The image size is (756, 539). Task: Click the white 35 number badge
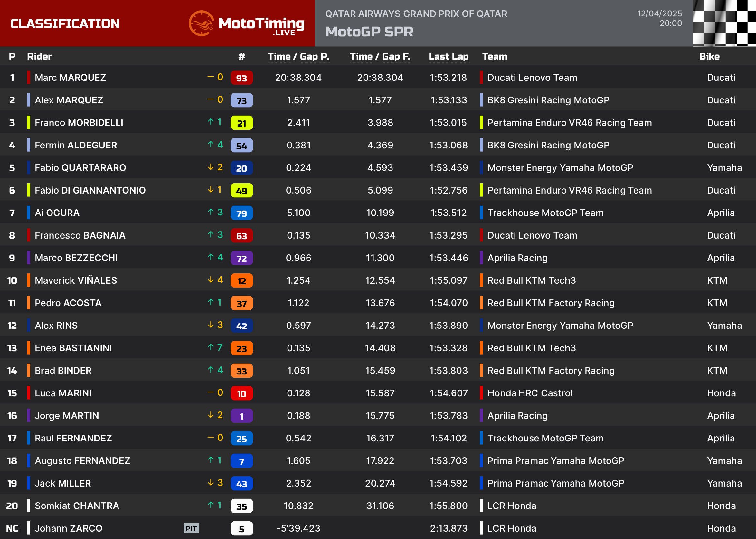(241, 506)
